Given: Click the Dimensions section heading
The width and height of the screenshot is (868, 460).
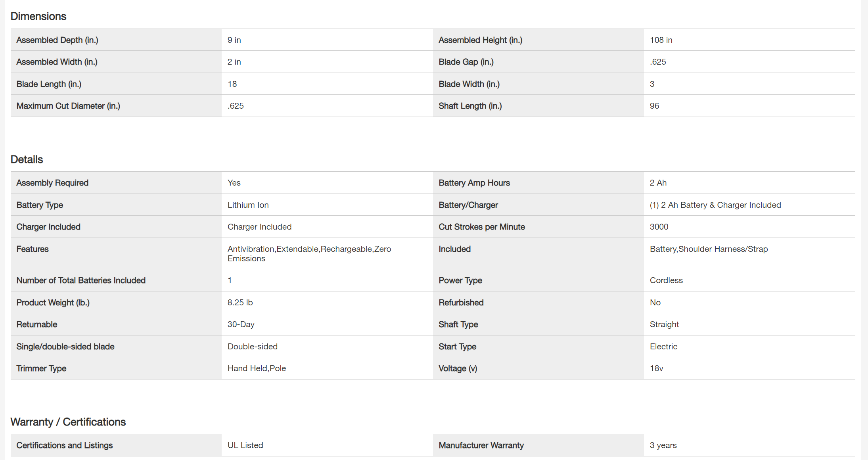Looking at the screenshot, I should (x=38, y=16).
